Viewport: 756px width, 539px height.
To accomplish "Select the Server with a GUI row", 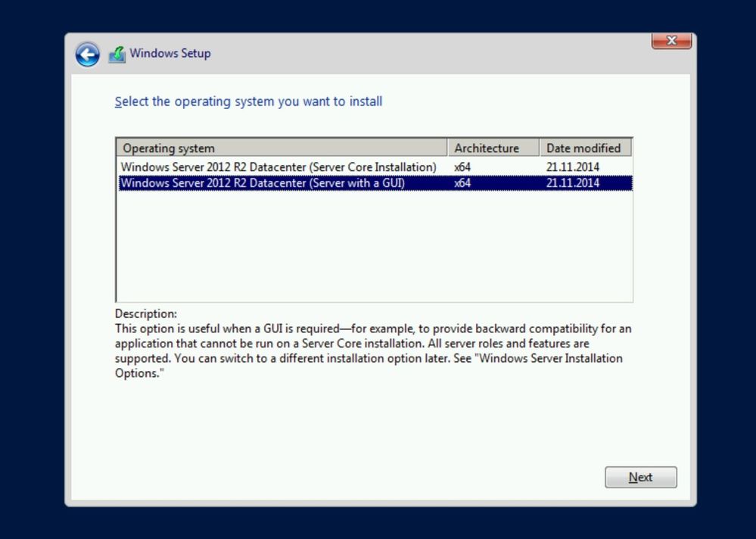I will (375, 183).
